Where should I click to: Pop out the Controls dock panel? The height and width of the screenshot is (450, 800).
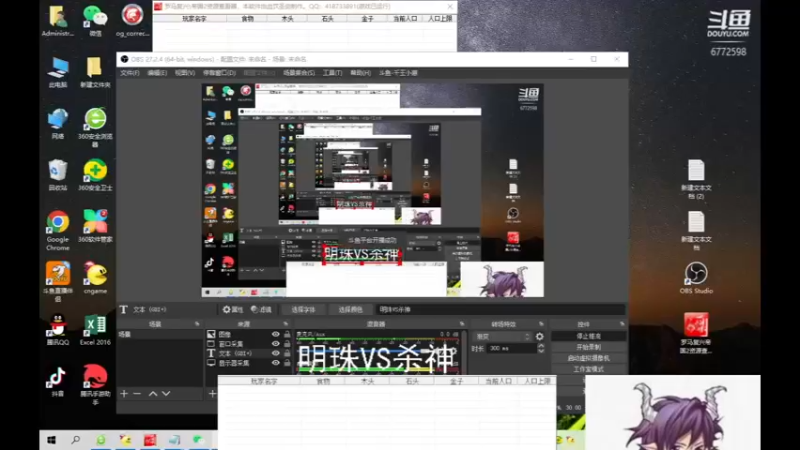coord(622,324)
